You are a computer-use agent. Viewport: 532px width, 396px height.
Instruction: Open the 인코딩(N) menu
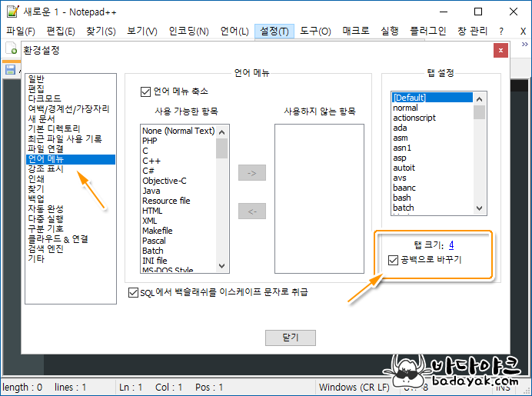point(188,32)
